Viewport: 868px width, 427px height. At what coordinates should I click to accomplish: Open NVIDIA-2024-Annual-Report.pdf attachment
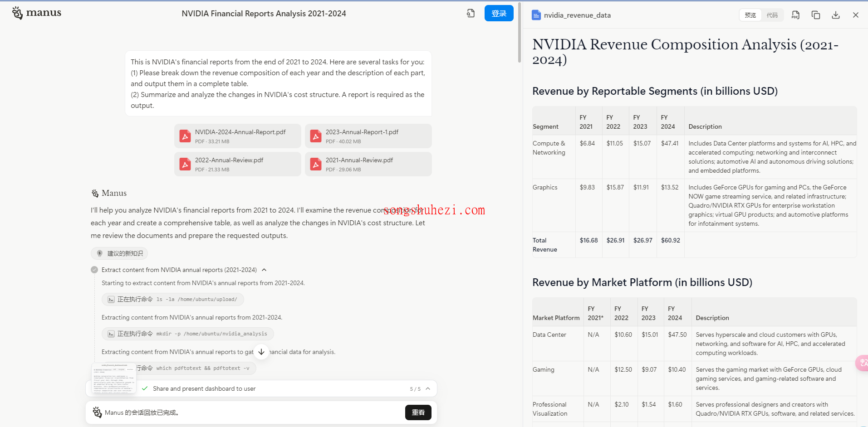pyautogui.click(x=237, y=136)
